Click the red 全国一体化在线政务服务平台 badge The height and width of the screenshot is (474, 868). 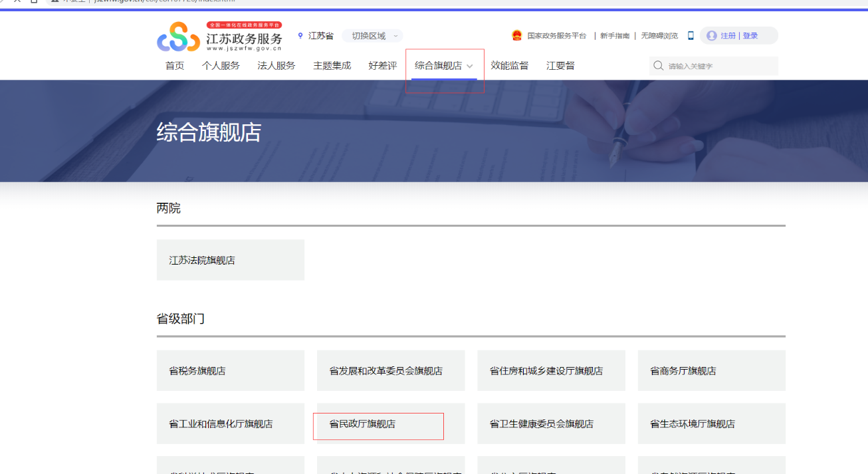pyautogui.click(x=243, y=25)
